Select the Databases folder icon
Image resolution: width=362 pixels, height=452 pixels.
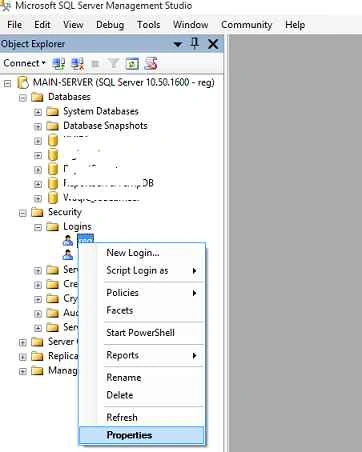tap(37, 97)
